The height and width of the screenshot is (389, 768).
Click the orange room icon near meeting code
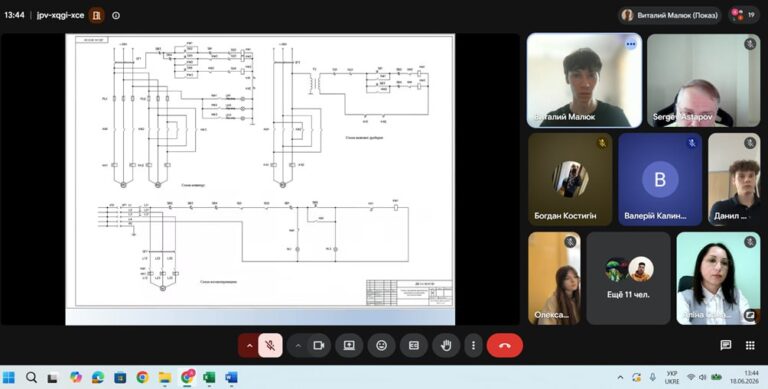97,15
